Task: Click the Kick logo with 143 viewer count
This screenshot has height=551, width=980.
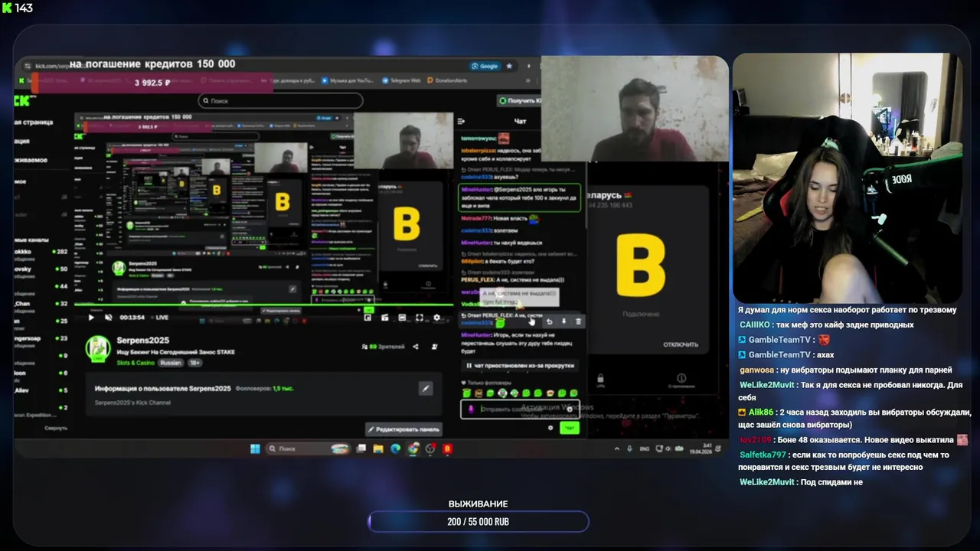Action: [x=17, y=8]
